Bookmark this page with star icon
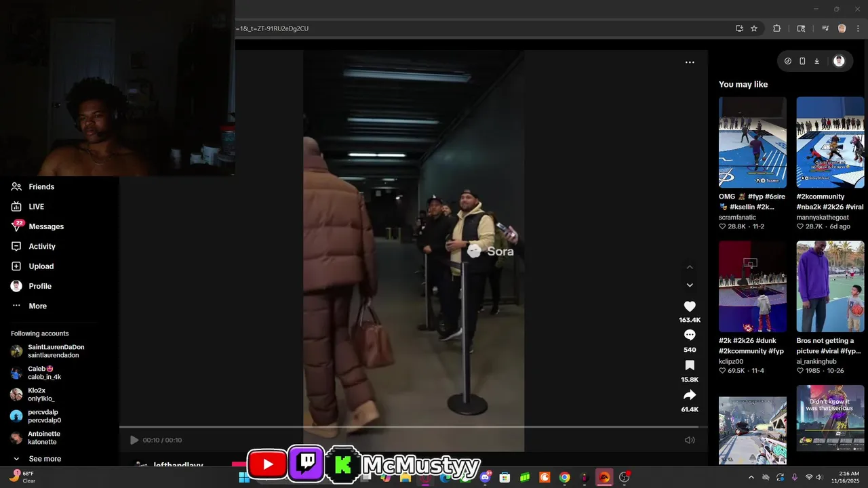This screenshot has height=488, width=868. [754, 28]
